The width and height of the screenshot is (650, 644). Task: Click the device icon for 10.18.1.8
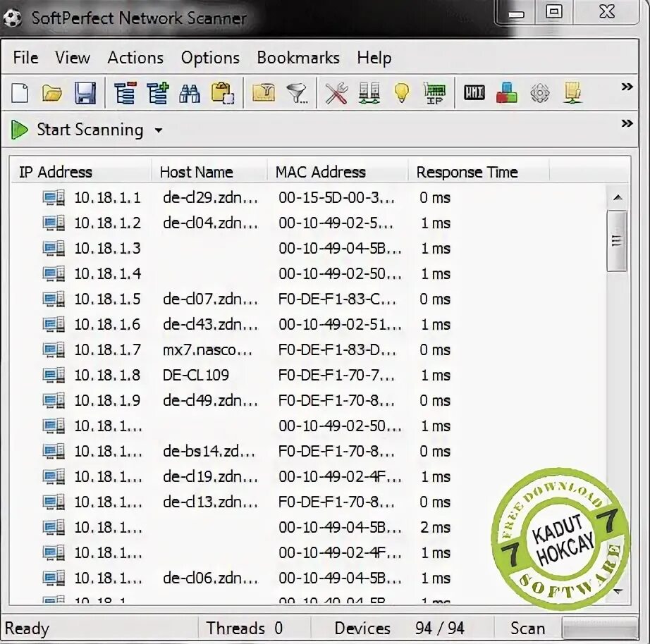pyautogui.click(x=54, y=375)
